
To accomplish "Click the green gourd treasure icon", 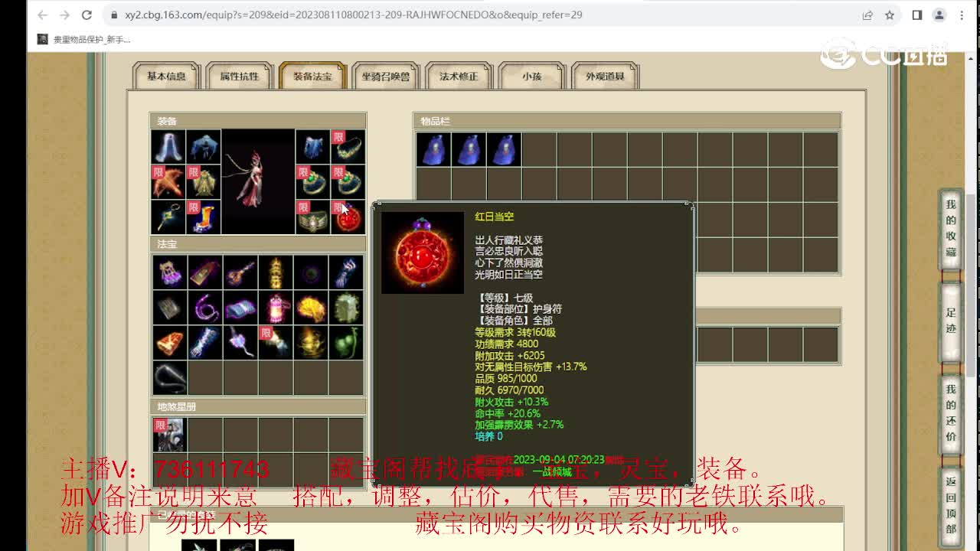I will pyautogui.click(x=346, y=343).
